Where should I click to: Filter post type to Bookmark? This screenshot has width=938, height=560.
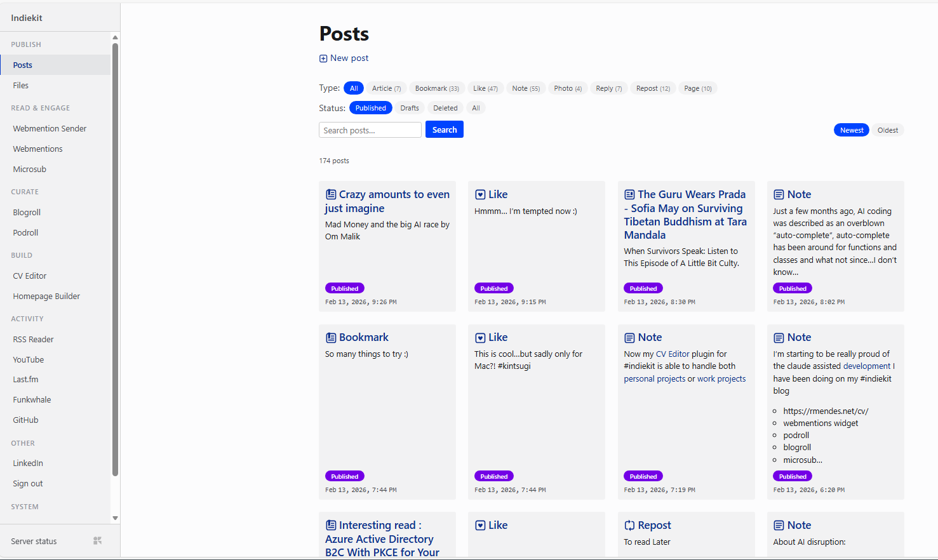pos(437,88)
